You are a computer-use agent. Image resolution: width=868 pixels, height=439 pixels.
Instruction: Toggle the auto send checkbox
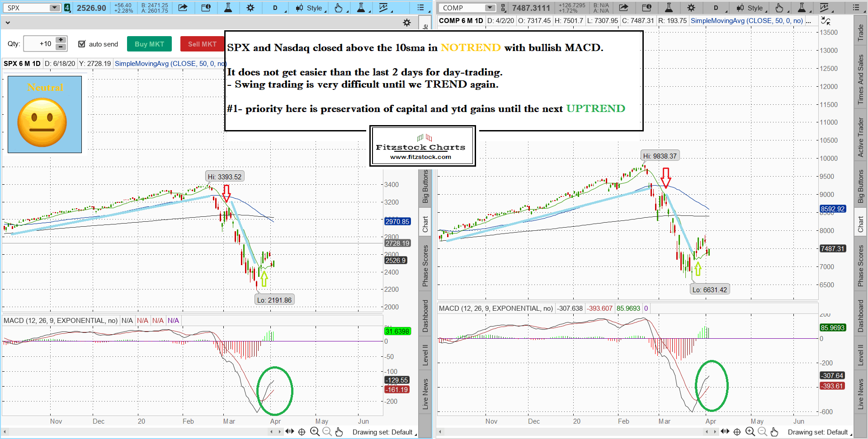pos(82,44)
